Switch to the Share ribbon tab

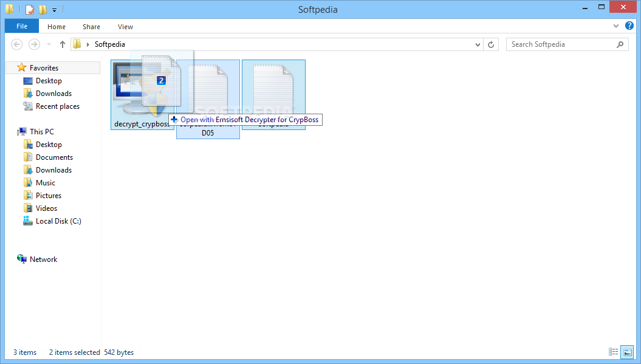click(91, 27)
